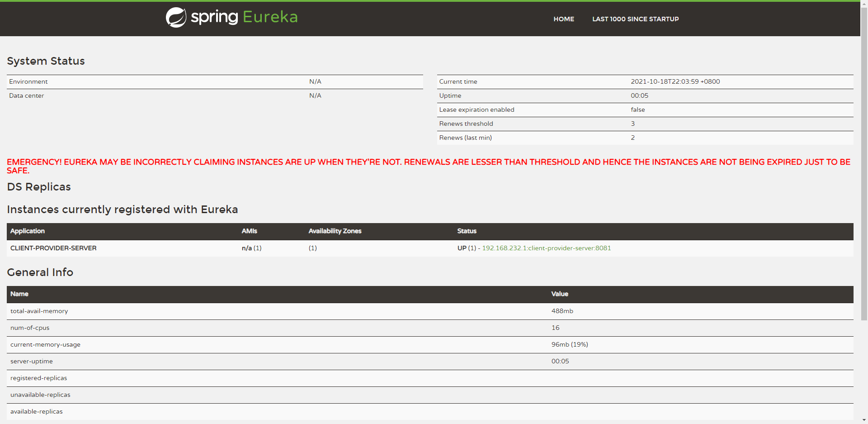Click the num-of-cpus row name
Viewport: 868px width, 424px height.
30,328
